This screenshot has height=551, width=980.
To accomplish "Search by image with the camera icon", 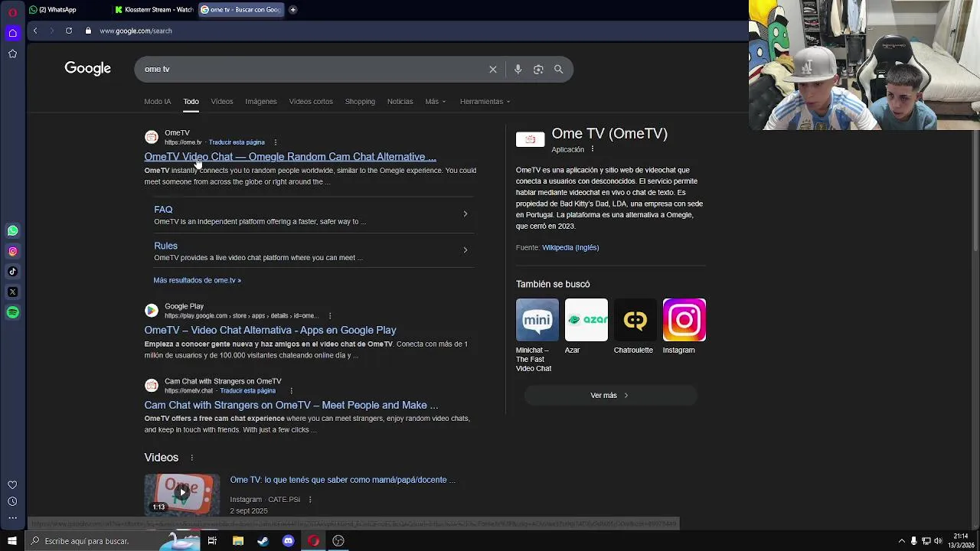I will point(538,70).
